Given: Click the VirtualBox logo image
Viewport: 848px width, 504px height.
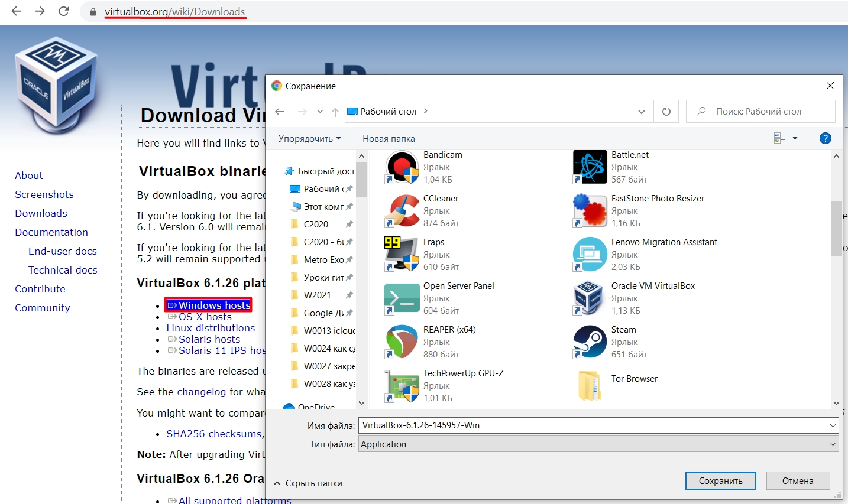Looking at the screenshot, I should tap(57, 87).
